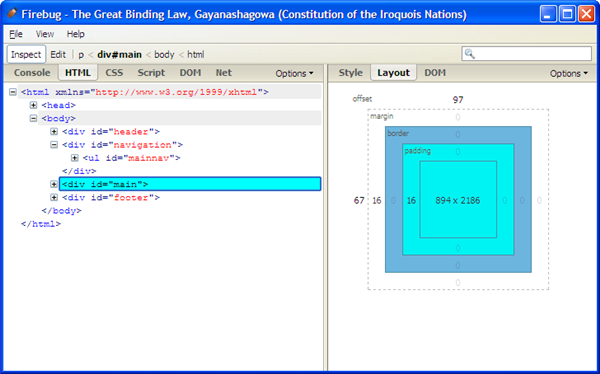Click the Firebug bug icon in title bar

click(x=12, y=14)
